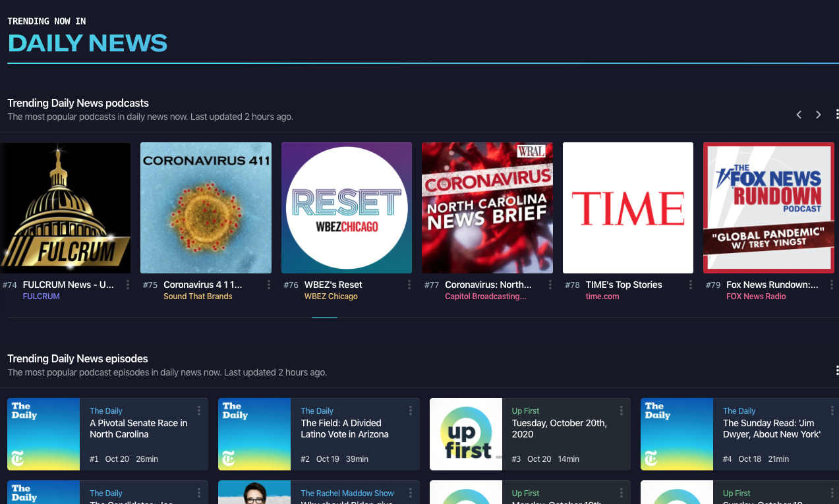The height and width of the screenshot is (504, 839).
Task: Open options menu for Trending Daily News podcasts
Action: click(x=837, y=115)
